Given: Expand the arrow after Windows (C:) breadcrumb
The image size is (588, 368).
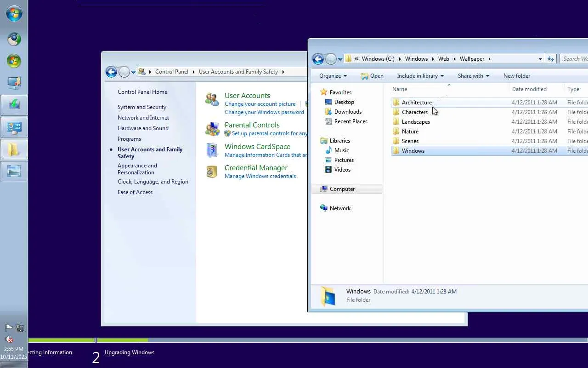Looking at the screenshot, I should 400,59.
